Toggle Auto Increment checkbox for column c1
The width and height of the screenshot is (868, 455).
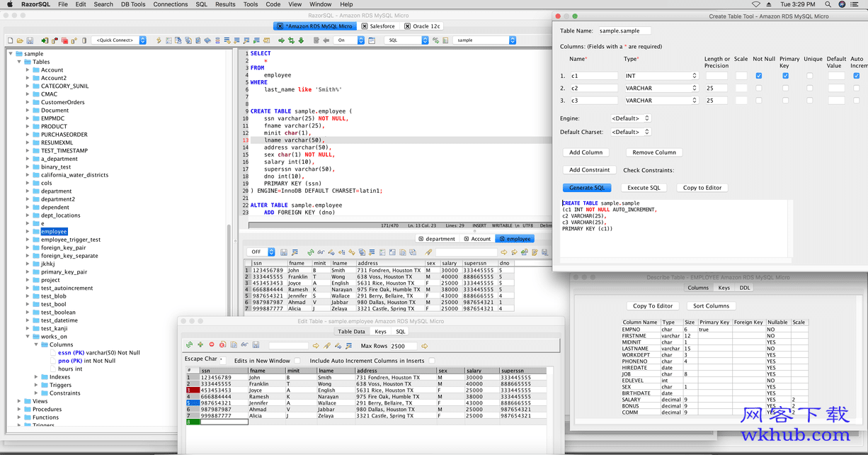pyautogui.click(x=857, y=76)
